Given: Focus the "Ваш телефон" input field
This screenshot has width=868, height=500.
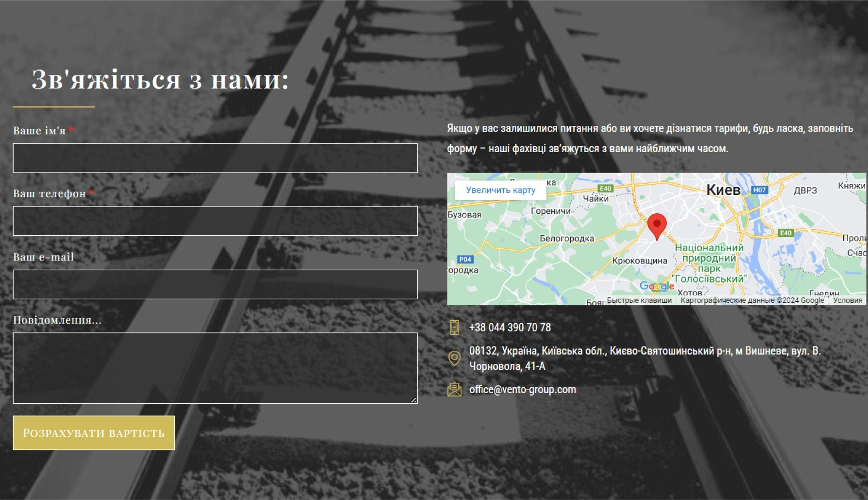Looking at the screenshot, I should [215, 221].
